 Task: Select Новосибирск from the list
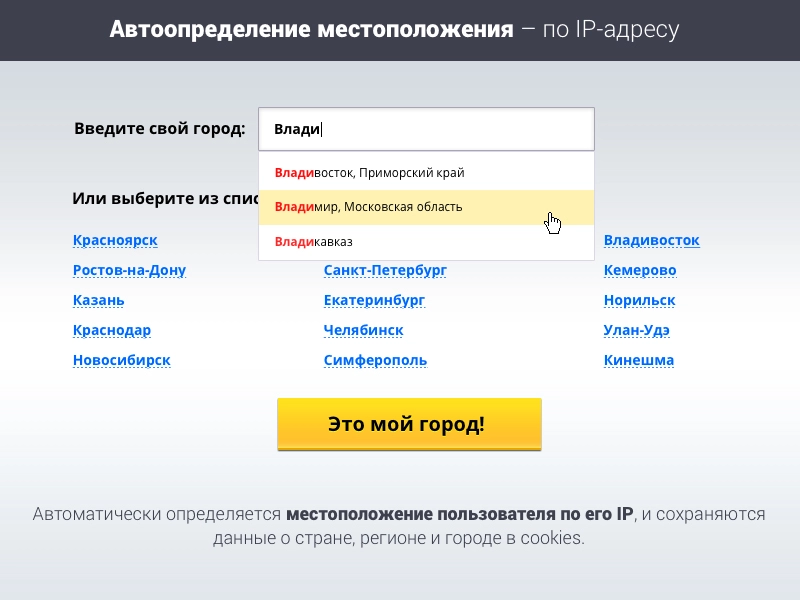pos(122,360)
